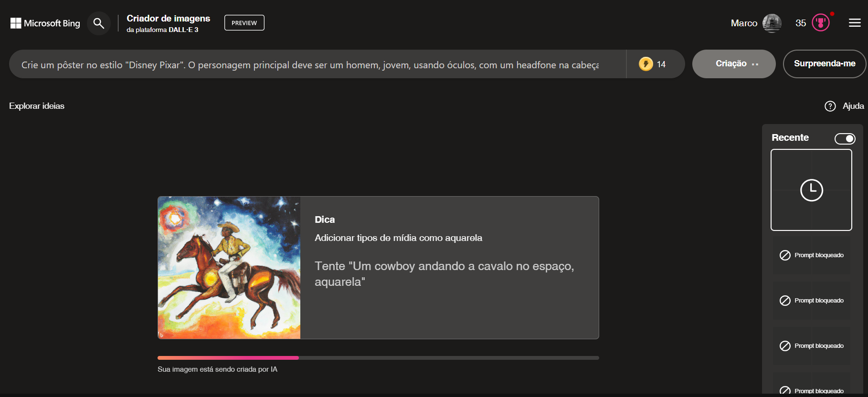Click the image creation progress bar
The image size is (868, 397).
click(378, 358)
